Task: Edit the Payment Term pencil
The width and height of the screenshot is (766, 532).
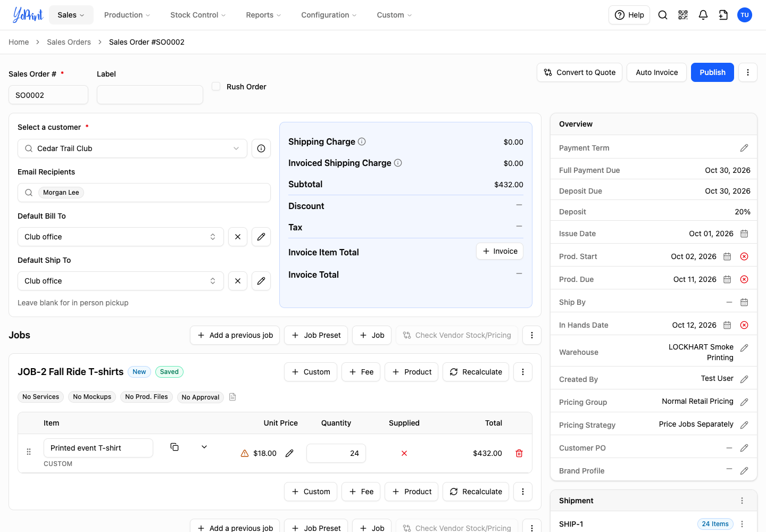Action: [x=744, y=148]
